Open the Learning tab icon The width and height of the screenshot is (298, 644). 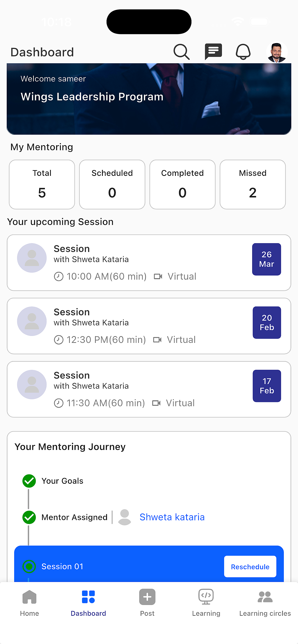(206, 597)
